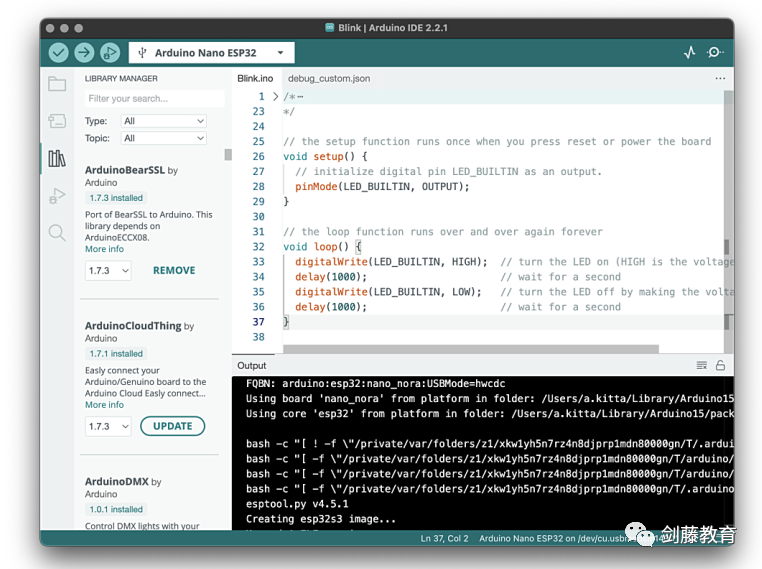Open the Serial Plotter
The height and width of the screenshot is (569, 762).
pyautogui.click(x=690, y=52)
